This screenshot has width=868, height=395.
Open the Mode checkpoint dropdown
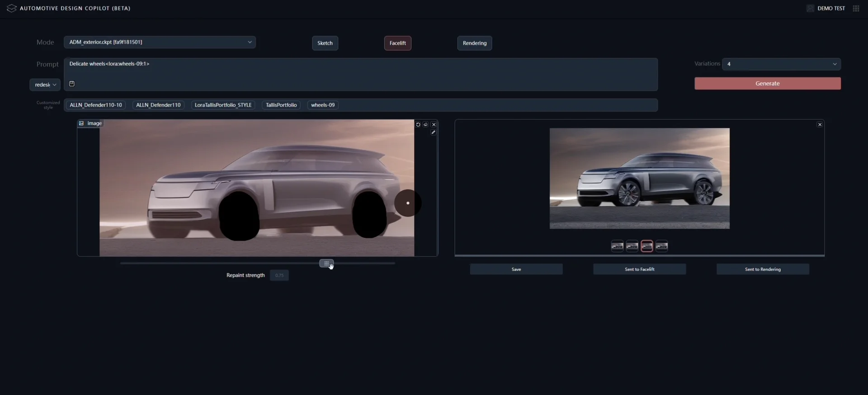[160, 42]
